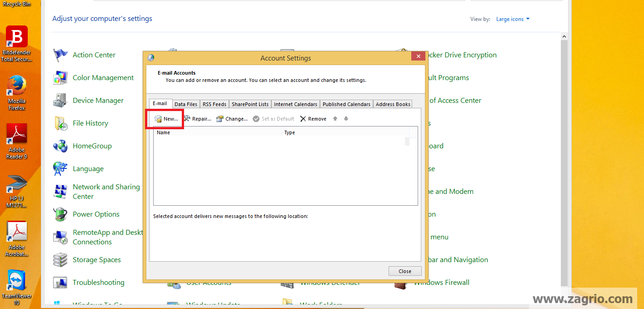The image size is (644, 309).
Task: Open the TeamViewer 10 desktop shortcut
Action: point(17,288)
